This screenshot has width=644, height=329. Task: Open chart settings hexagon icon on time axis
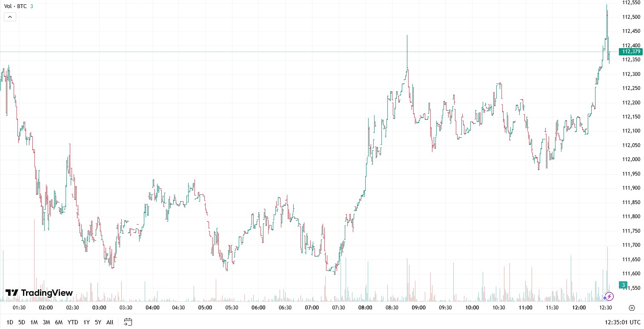[632, 308]
